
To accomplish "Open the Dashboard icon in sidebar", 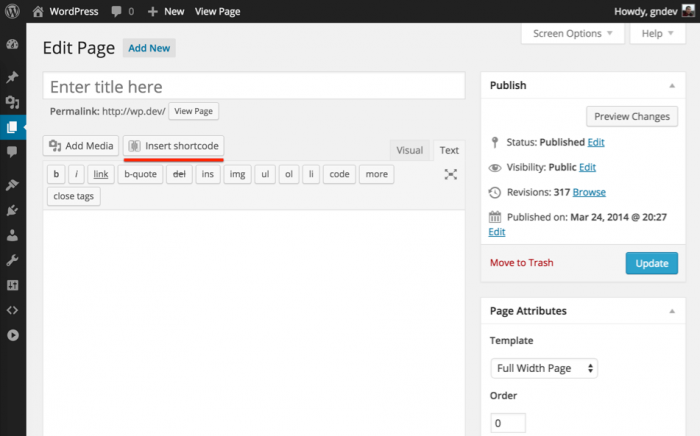I will pyautogui.click(x=12, y=45).
